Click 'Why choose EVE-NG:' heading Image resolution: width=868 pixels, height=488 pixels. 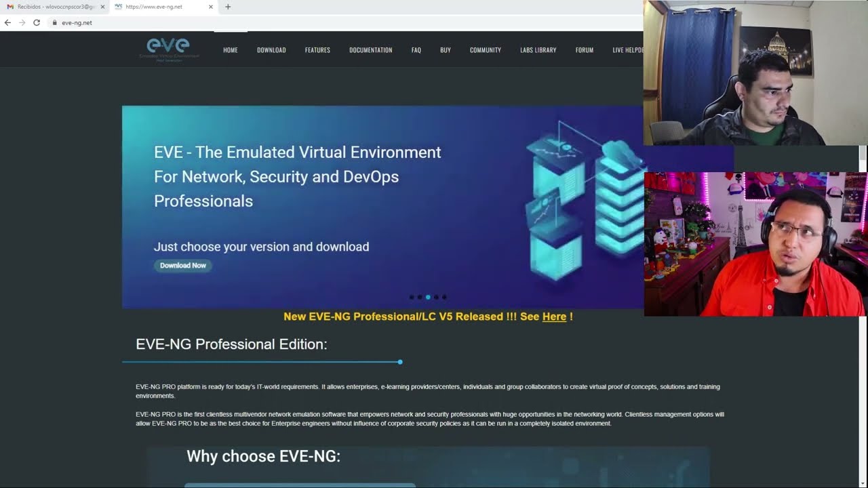coord(263,456)
